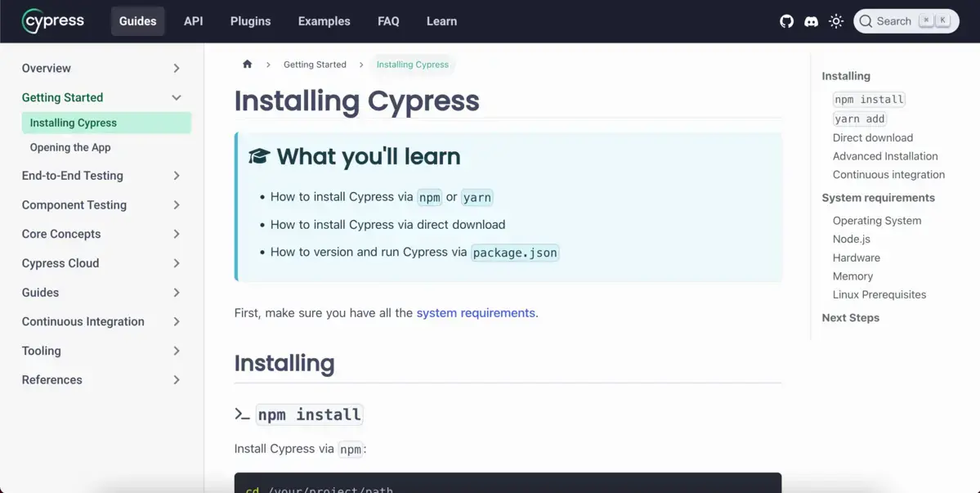This screenshot has width=980, height=493.
Task: Open the FAQ navigation item
Action: point(388,21)
